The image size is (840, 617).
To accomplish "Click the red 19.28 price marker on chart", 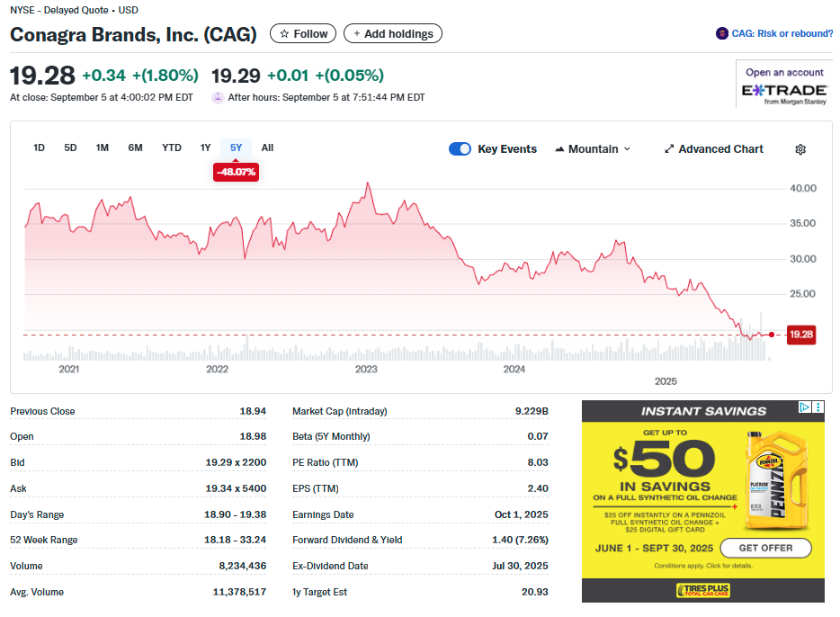I will click(801, 335).
